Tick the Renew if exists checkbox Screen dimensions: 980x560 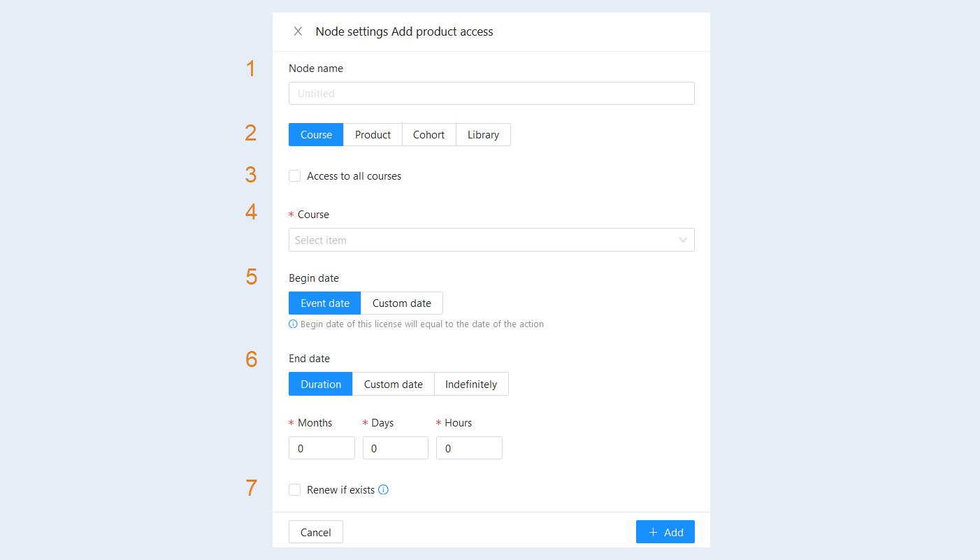(x=295, y=489)
